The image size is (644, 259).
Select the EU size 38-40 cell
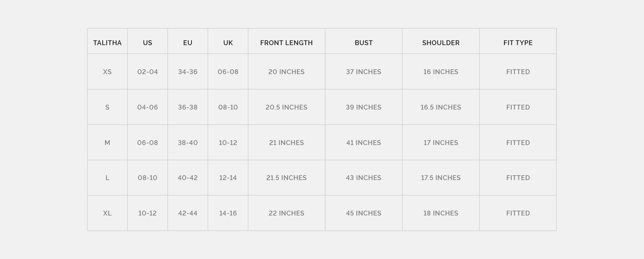point(188,143)
